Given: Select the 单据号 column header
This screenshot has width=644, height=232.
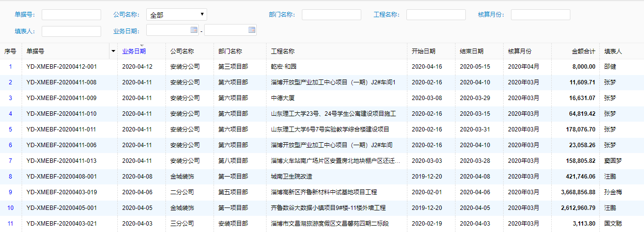Looking at the screenshot, I should click(35, 51).
